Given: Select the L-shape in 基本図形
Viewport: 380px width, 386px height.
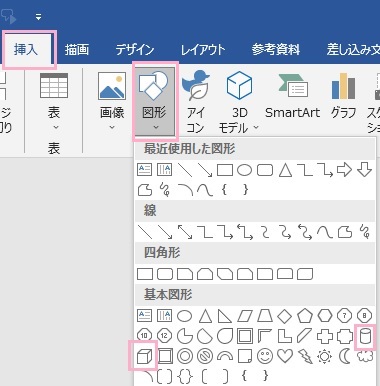Looking at the screenshot, I should click(285, 336).
